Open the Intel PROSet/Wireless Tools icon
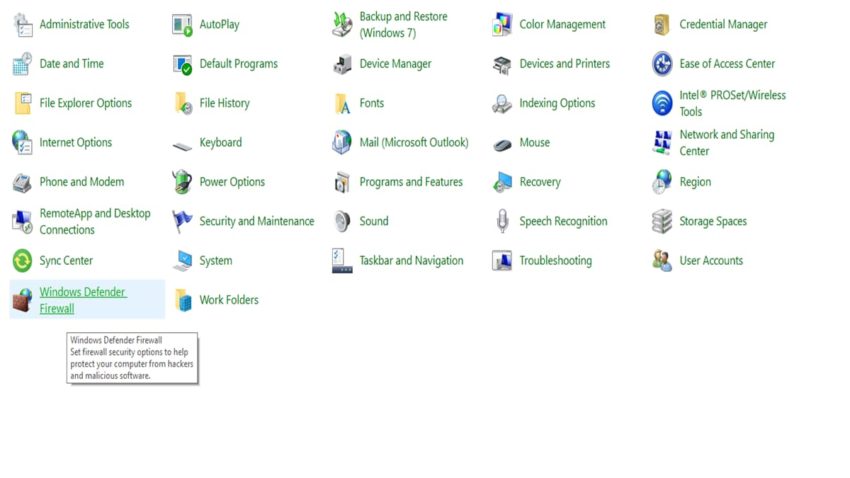850x478 pixels. [x=662, y=103]
